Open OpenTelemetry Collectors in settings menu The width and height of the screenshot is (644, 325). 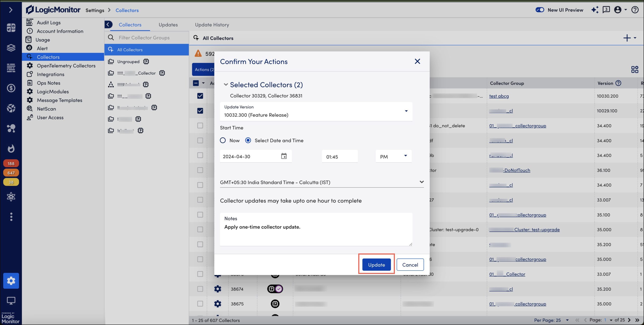coord(66,66)
